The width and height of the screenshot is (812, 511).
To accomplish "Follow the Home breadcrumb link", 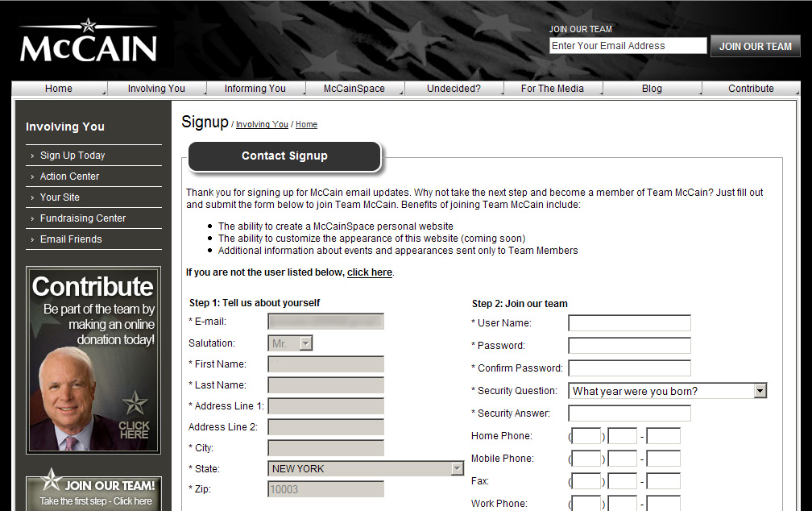I will (x=307, y=124).
